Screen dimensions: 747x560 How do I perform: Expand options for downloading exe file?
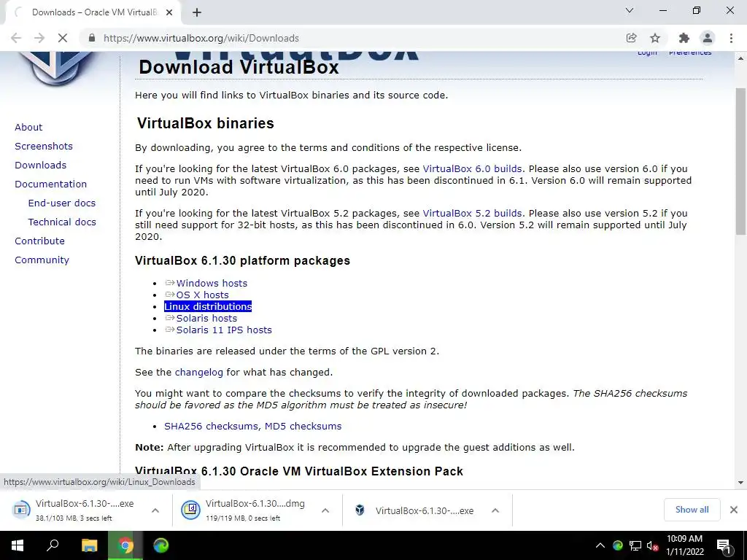coord(155,510)
